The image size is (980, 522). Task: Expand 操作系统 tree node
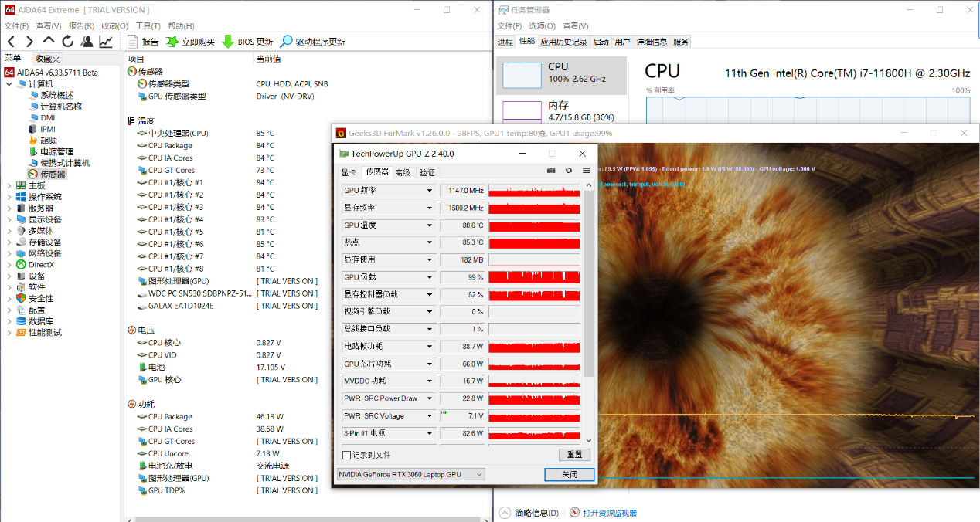tap(9, 197)
